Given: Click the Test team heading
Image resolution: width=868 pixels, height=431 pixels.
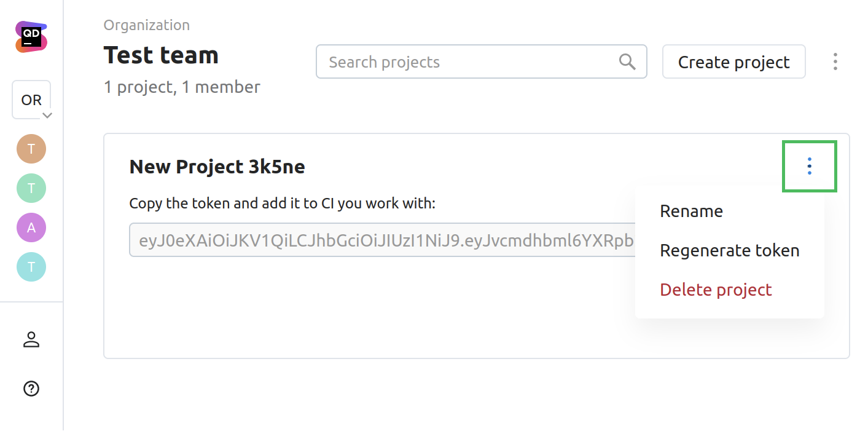Looking at the screenshot, I should [161, 55].
